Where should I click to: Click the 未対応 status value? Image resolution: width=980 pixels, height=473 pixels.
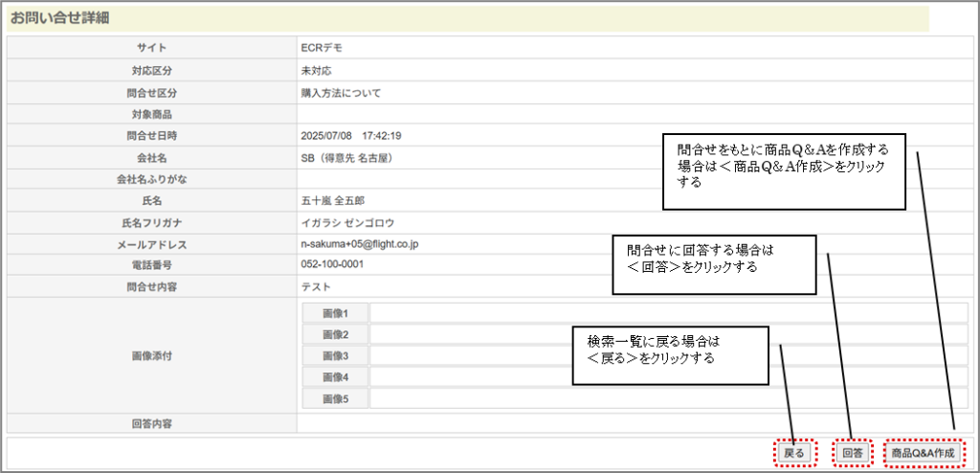316,71
